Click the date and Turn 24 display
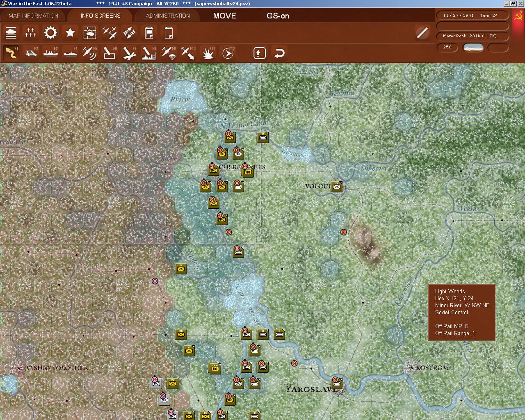 [472, 15]
